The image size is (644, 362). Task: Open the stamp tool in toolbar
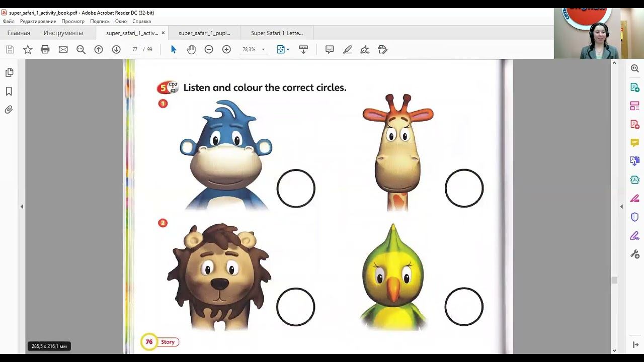[x=382, y=49]
